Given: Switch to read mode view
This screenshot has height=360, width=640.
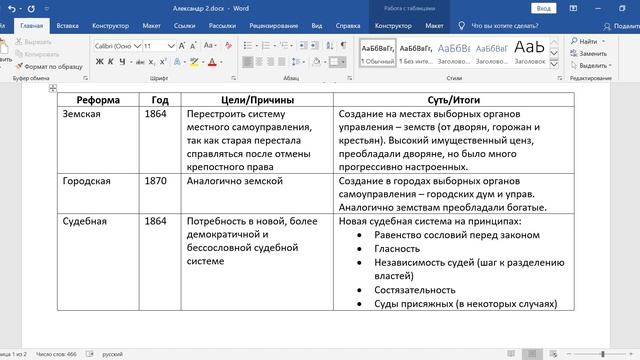Looking at the screenshot, I should point(511,354).
